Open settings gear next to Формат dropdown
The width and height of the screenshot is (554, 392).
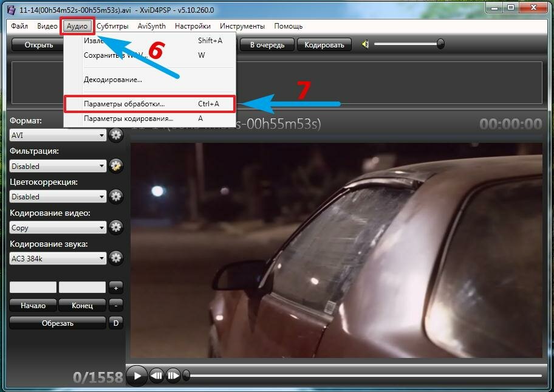click(x=116, y=135)
